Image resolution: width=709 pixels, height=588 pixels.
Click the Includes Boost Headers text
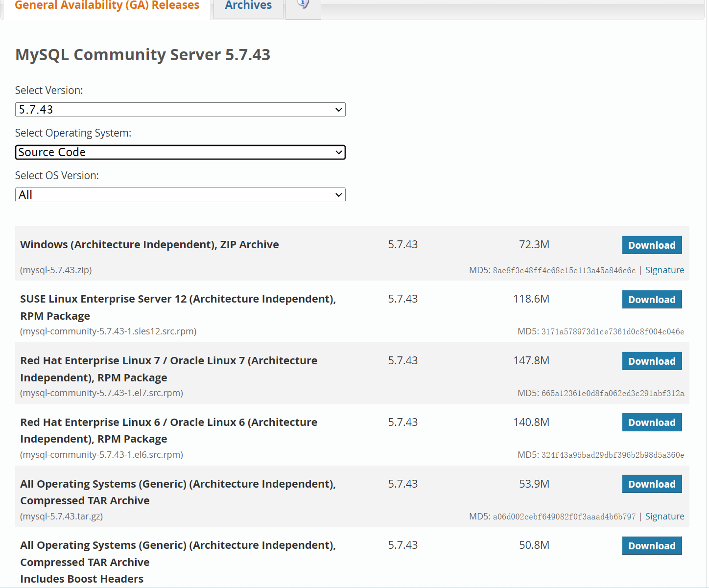82,579
